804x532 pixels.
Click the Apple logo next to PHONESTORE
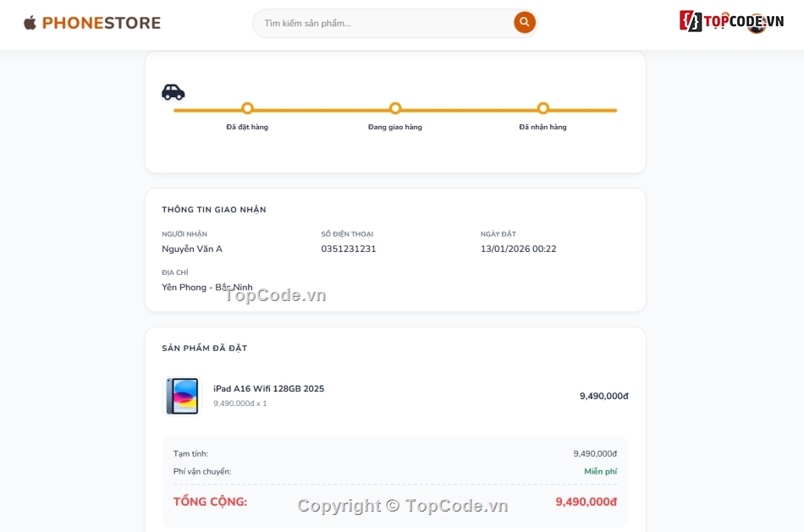coord(31,23)
